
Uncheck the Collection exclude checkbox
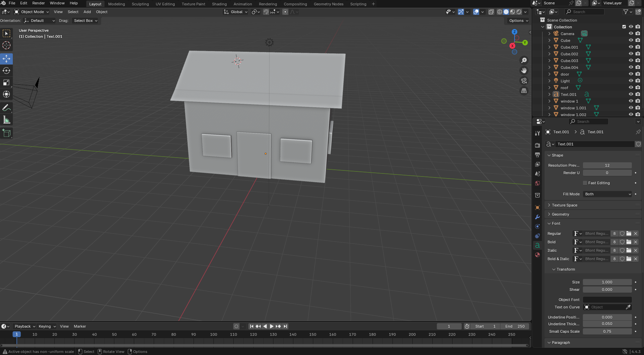624,27
